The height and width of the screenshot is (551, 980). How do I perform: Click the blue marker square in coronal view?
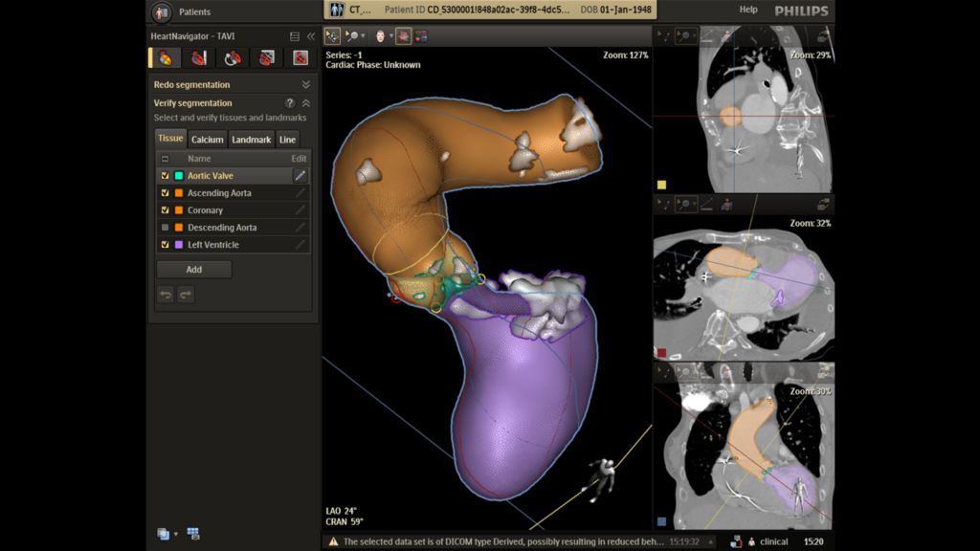pos(662,521)
